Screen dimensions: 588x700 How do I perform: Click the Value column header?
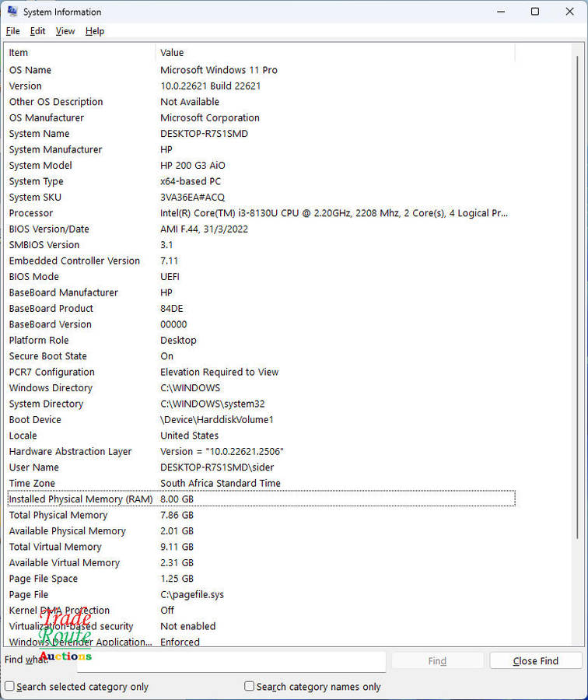[x=334, y=53]
